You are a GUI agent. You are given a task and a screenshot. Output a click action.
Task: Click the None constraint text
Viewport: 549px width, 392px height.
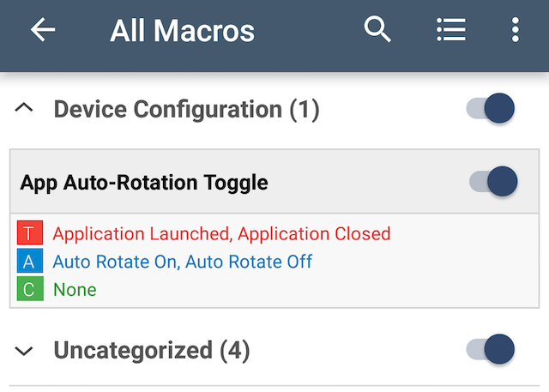pyautogui.click(x=75, y=290)
